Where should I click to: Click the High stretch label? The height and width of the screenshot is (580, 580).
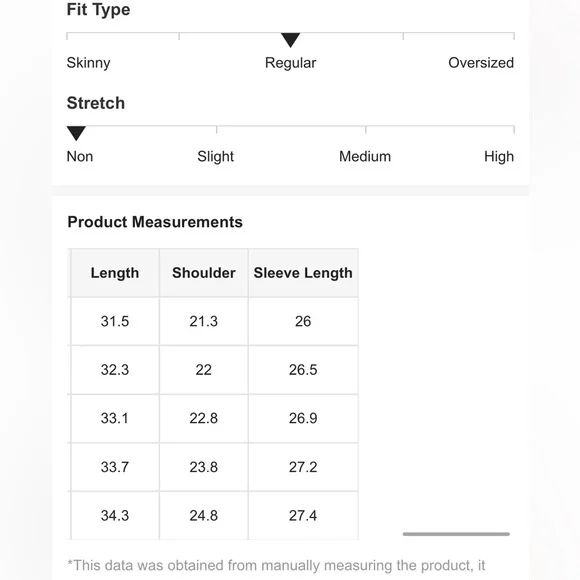(499, 156)
